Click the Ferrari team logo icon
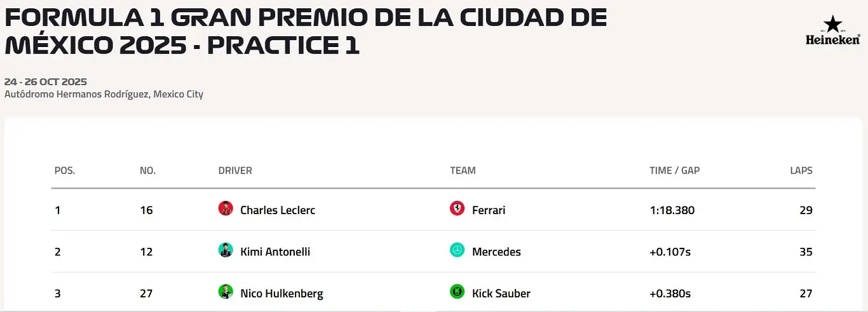The image size is (868, 312). 457,208
